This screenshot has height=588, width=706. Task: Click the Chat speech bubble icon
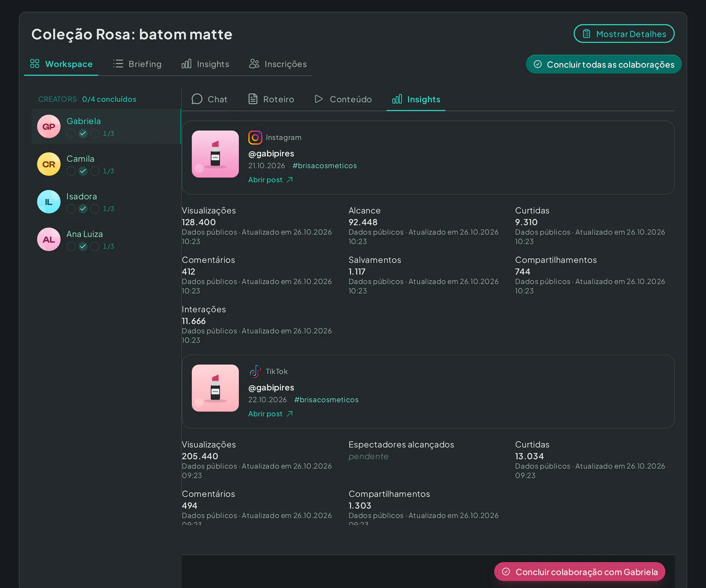(197, 99)
